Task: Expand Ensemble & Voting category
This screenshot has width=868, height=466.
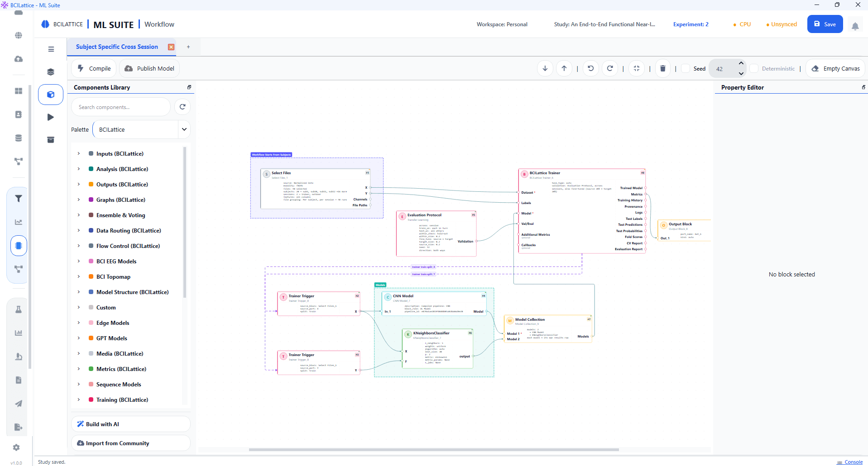Action: (x=79, y=215)
